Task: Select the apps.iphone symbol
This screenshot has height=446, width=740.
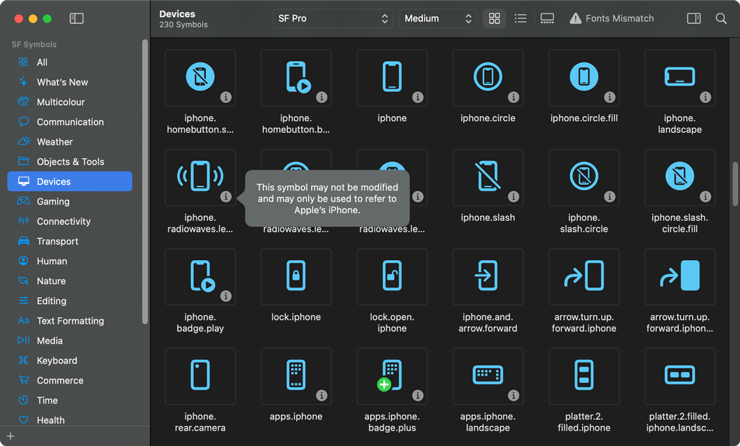Action: 296,377
